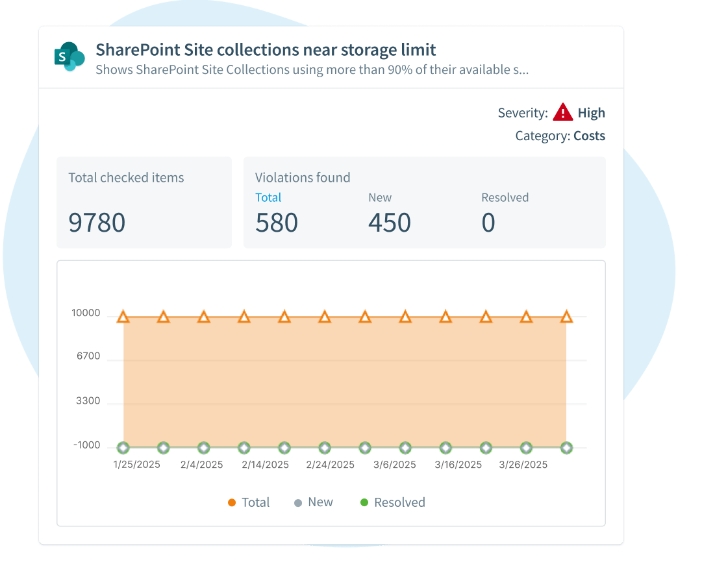Click the 6700 y-axis label
The height and width of the screenshot is (588, 715).
click(88, 356)
